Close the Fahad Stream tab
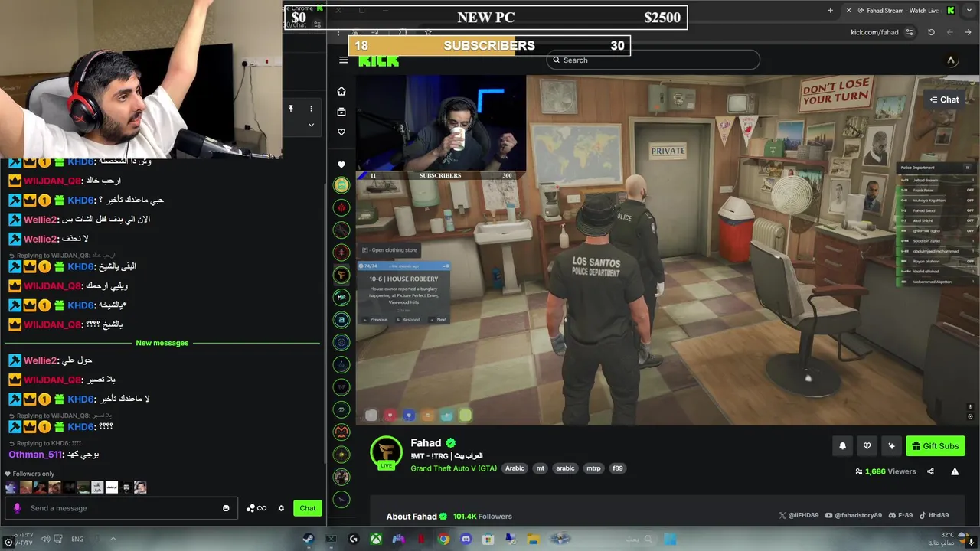 848,10
